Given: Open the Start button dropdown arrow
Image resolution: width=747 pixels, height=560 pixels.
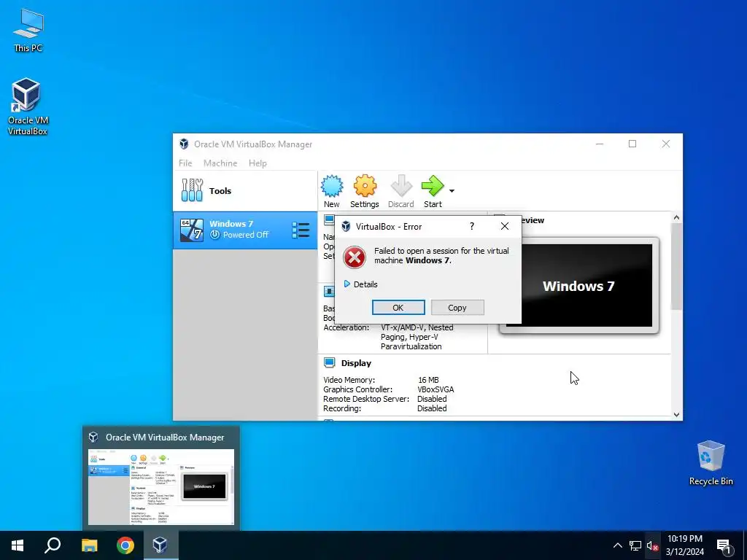Looking at the screenshot, I should click(x=452, y=191).
